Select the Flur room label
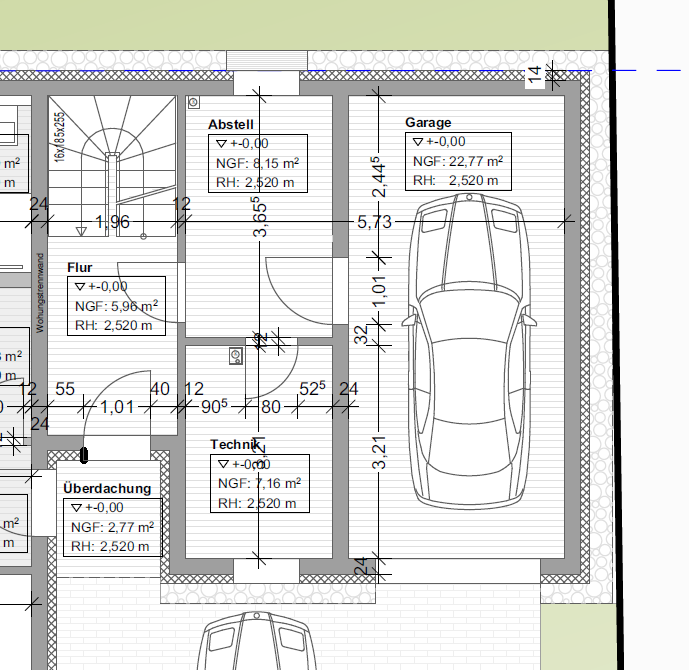This screenshot has height=670, width=689. 80,268
